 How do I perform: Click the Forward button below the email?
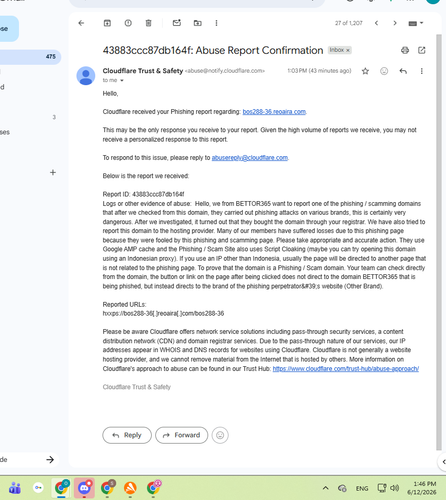click(x=182, y=435)
